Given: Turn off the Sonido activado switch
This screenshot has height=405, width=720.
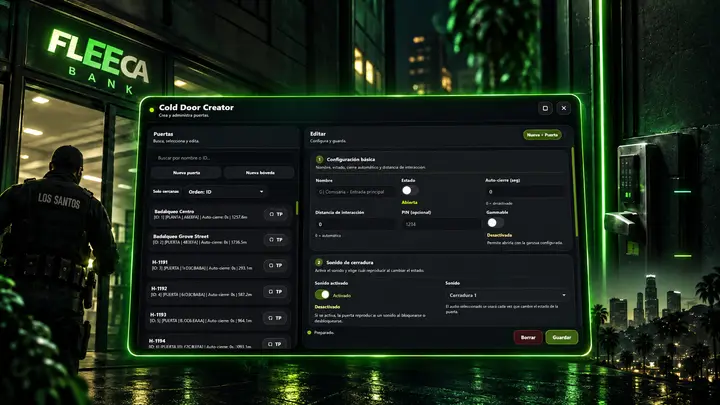Looking at the screenshot, I should pos(322,294).
